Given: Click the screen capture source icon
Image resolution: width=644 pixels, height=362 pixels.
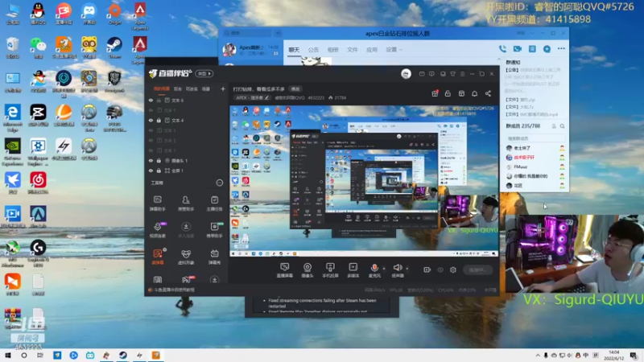Looking at the screenshot, I should 285,270.
